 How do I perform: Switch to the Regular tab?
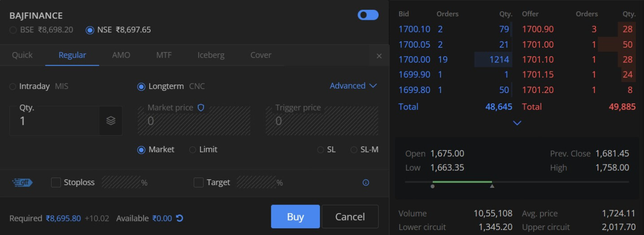(x=72, y=55)
